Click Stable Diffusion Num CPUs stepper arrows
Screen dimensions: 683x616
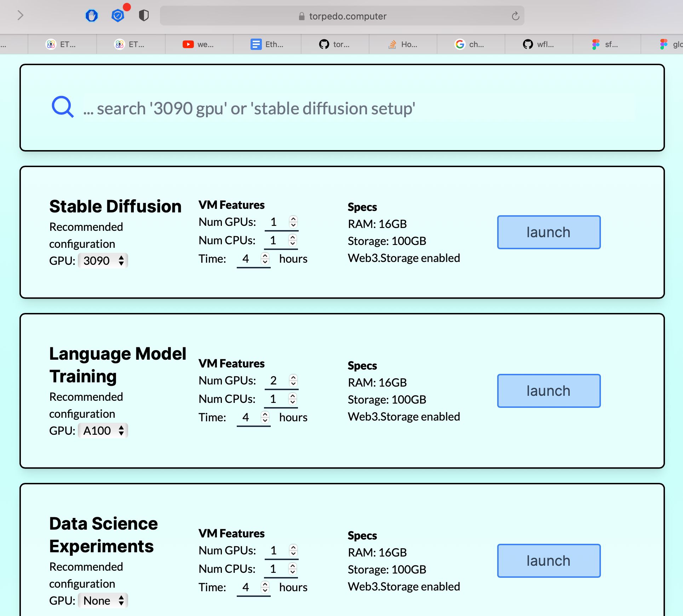[293, 240]
